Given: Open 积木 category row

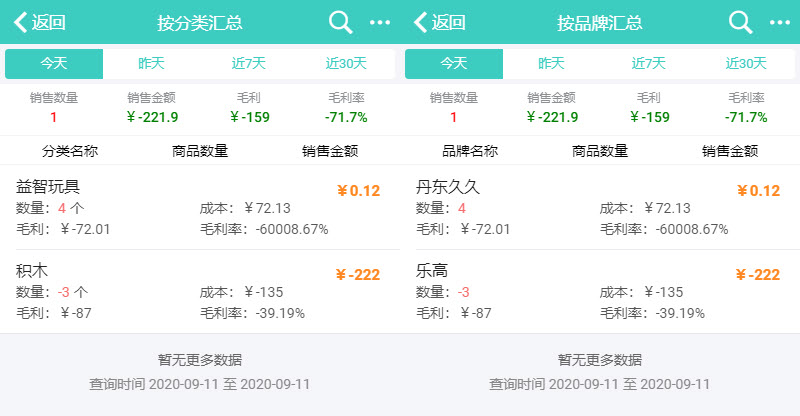Looking at the screenshot, I should click(x=200, y=292).
